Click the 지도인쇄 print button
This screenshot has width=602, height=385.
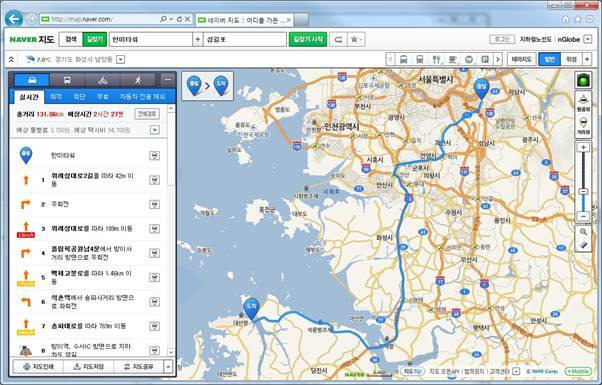38,367
